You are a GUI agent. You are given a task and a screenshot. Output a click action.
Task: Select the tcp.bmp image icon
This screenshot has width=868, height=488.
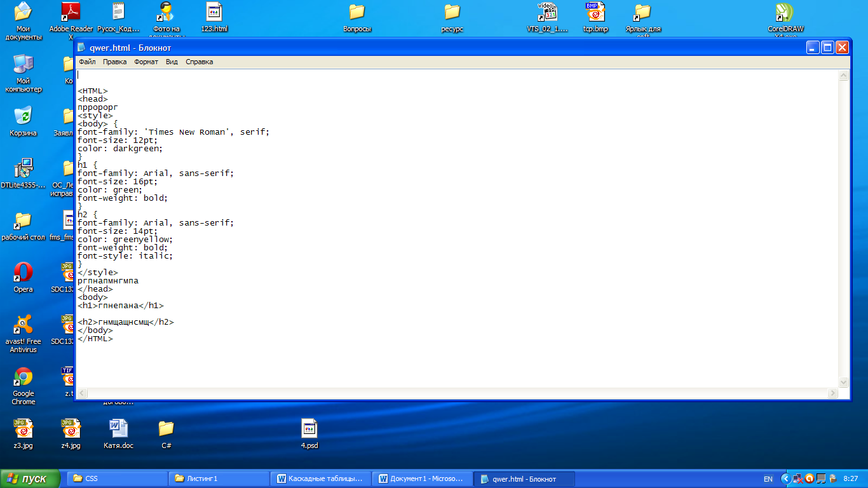[x=595, y=18]
